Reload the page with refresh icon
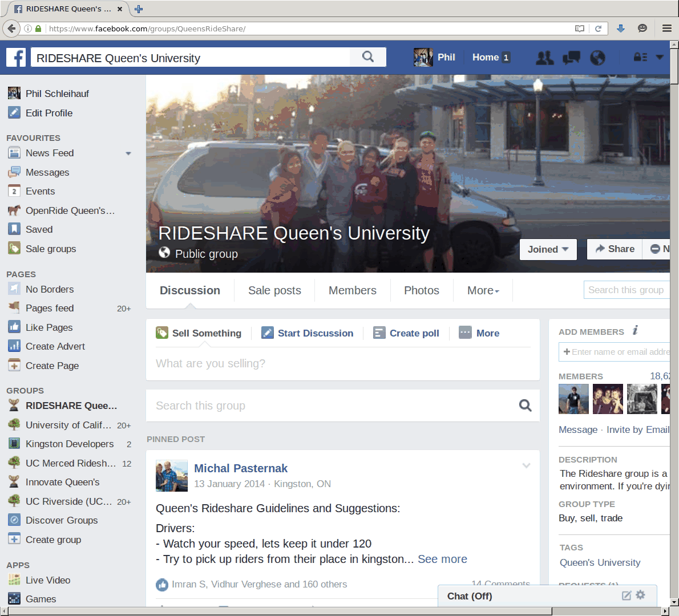The width and height of the screenshot is (679, 616). click(598, 29)
